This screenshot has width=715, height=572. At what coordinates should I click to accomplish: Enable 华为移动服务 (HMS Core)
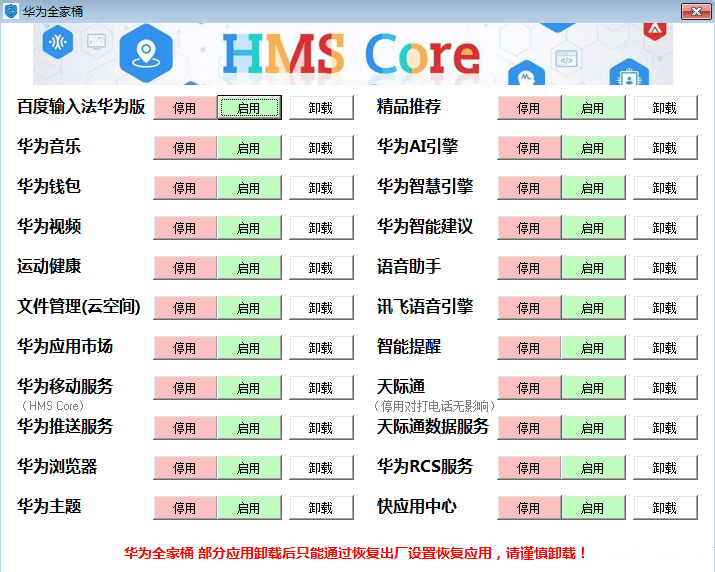pyautogui.click(x=249, y=388)
